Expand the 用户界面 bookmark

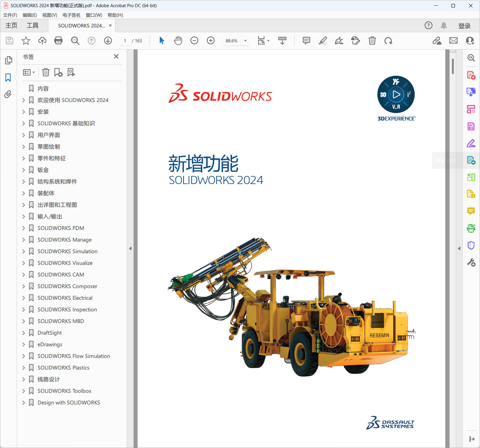pos(24,135)
